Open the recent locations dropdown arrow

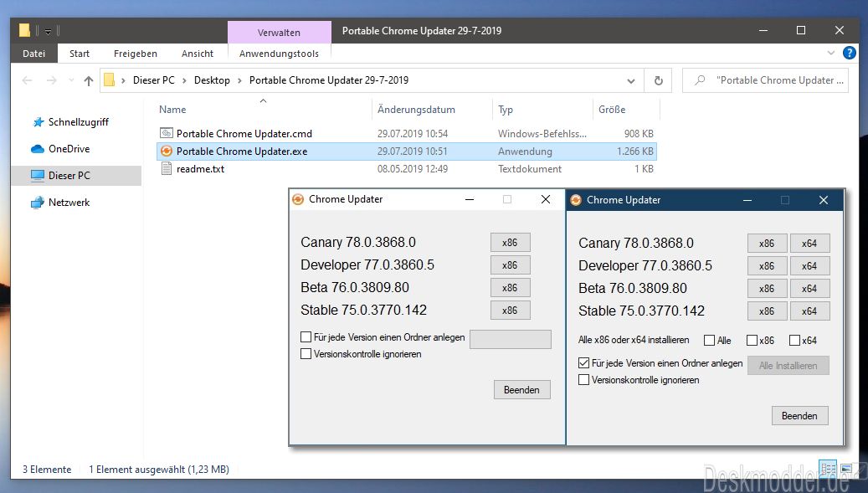click(x=71, y=81)
